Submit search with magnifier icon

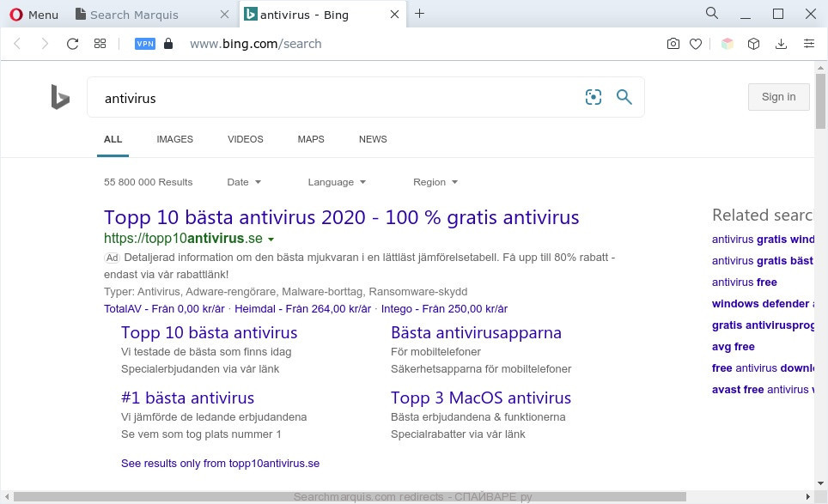(624, 97)
